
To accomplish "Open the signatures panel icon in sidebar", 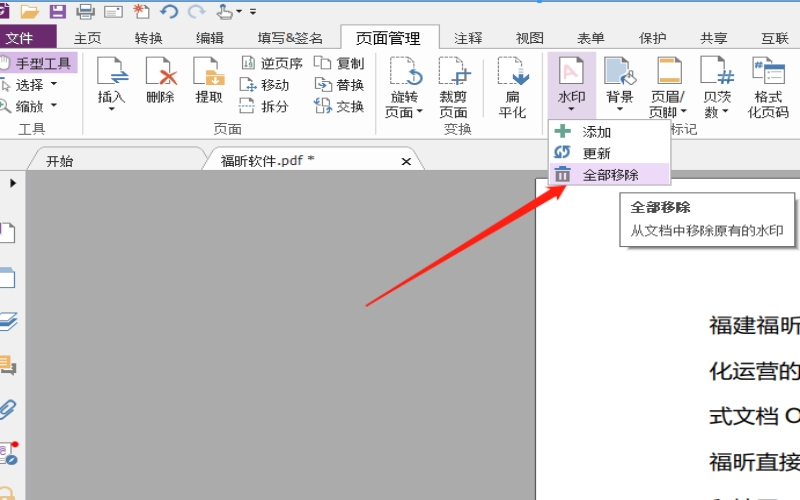I will point(9,453).
